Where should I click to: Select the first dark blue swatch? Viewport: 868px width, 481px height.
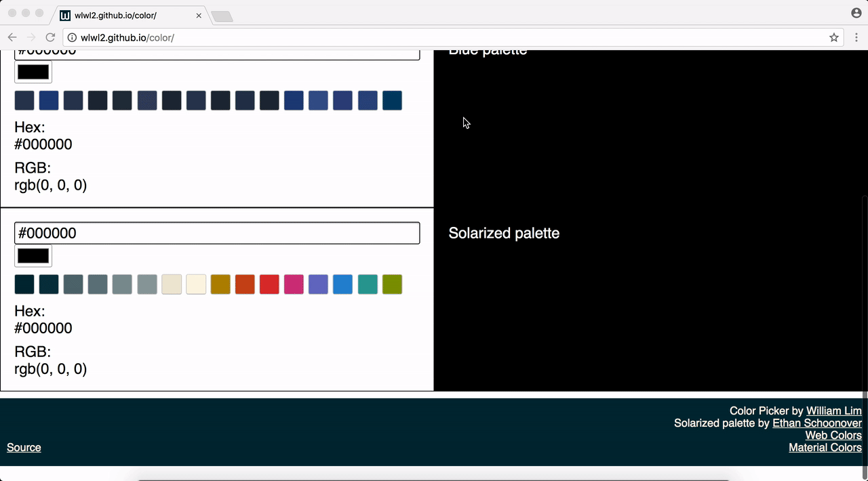tap(24, 100)
